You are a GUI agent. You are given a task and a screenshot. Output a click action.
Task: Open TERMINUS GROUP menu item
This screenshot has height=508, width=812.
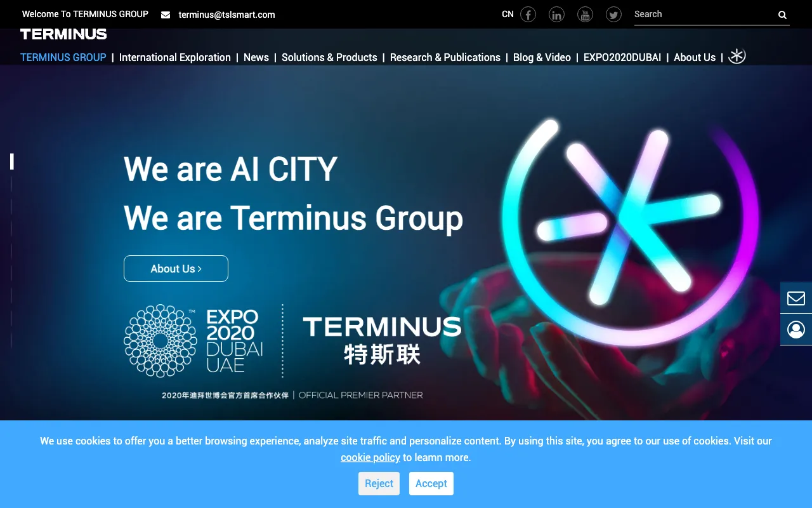coord(63,57)
